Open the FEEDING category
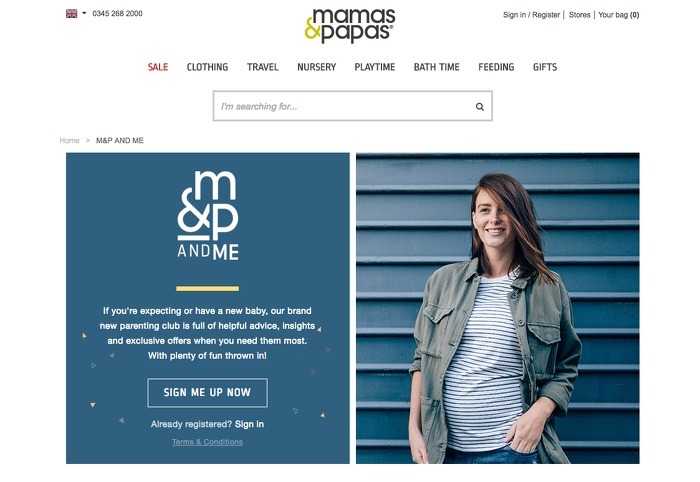 coord(496,67)
